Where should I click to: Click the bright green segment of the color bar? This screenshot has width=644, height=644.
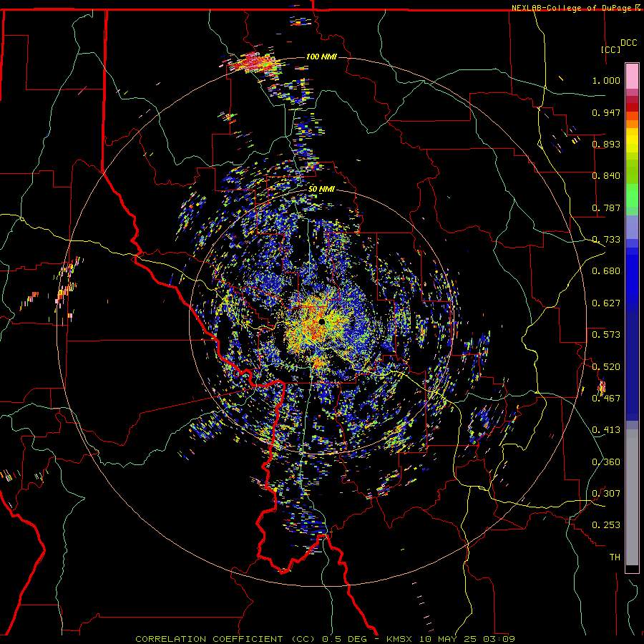(x=632, y=195)
